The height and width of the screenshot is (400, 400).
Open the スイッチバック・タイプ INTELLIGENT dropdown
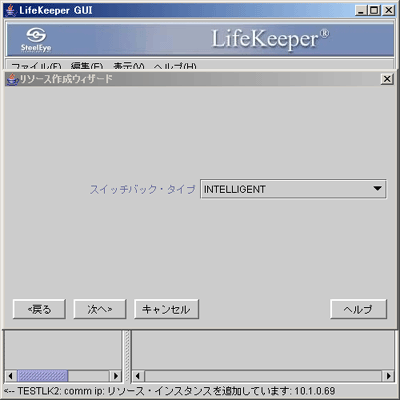click(293, 189)
